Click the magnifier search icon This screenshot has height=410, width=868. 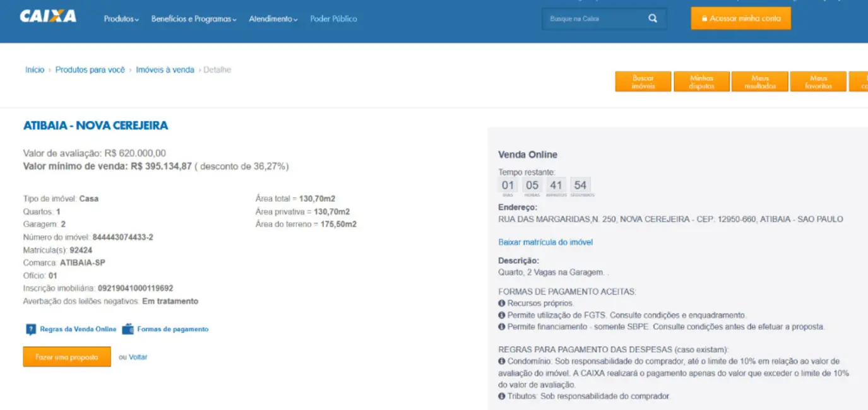coord(653,18)
